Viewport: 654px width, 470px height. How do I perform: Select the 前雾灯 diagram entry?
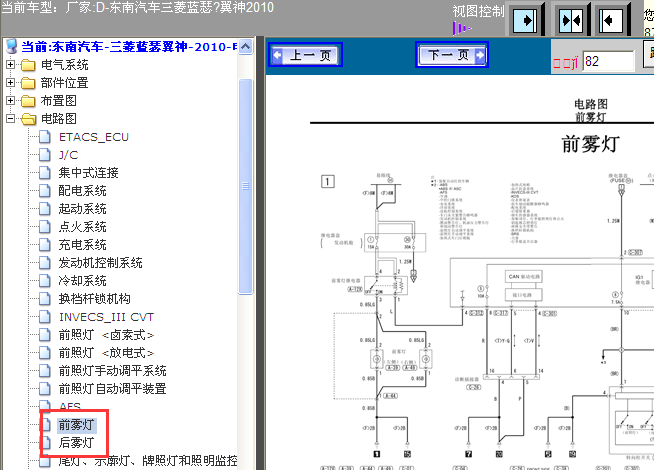coord(76,425)
